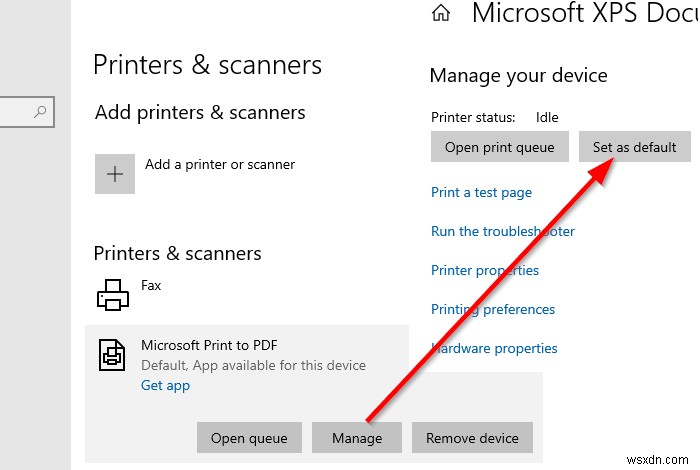Click the home icon beside the page title

[440, 13]
